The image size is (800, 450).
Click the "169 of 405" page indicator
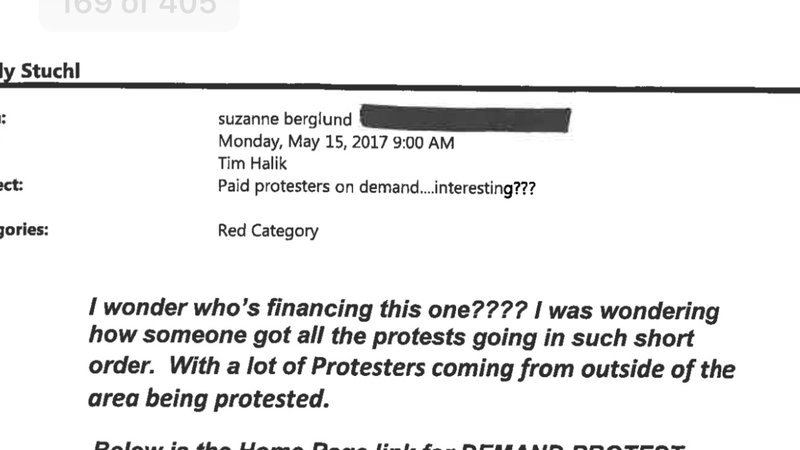138,8
